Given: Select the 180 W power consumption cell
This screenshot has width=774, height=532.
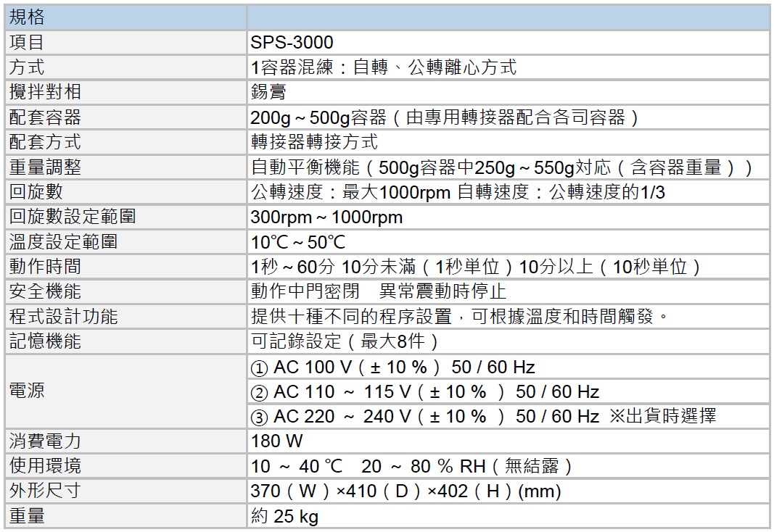Looking at the screenshot, I should point(276,441).
